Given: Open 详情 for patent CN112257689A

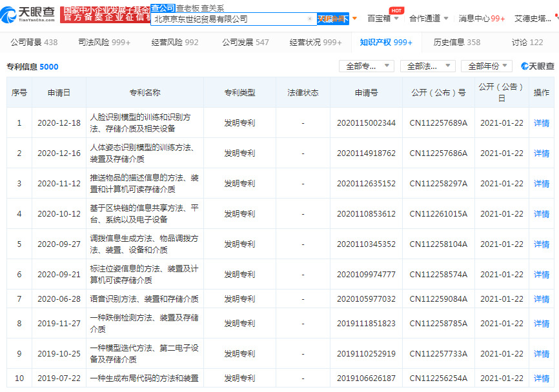Looking at the screenshot, I should pyautogui.click(x=541, y=123).
